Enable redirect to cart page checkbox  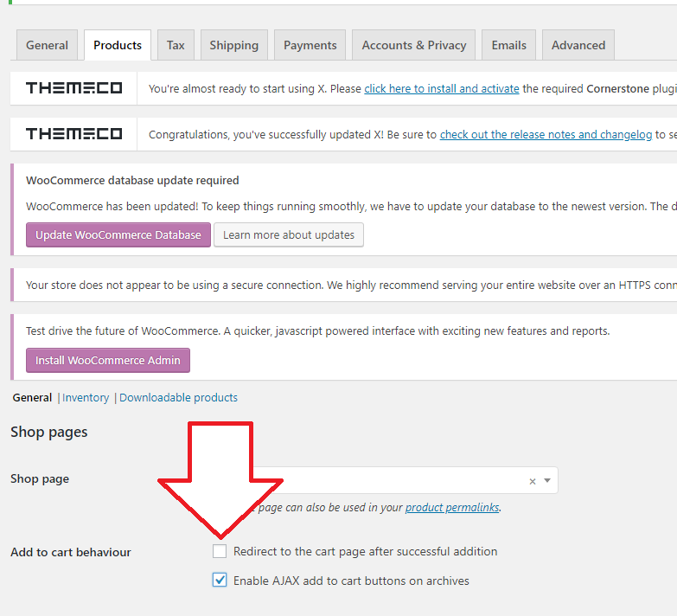pyautogui.click(x=220, y=551)
